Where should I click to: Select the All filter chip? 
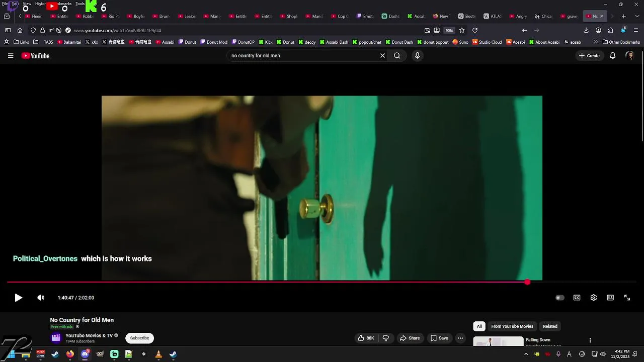(x=479, y=326)
